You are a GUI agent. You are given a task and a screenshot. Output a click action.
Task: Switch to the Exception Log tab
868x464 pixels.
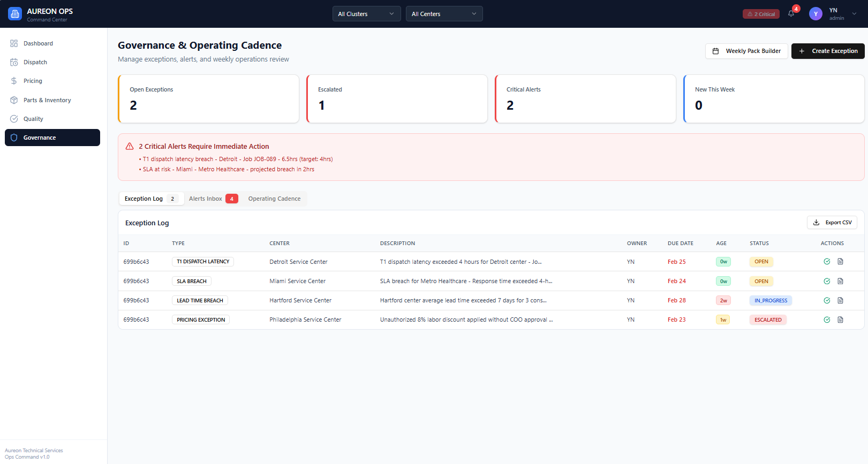pyautogui.click(x=151, y=199)
